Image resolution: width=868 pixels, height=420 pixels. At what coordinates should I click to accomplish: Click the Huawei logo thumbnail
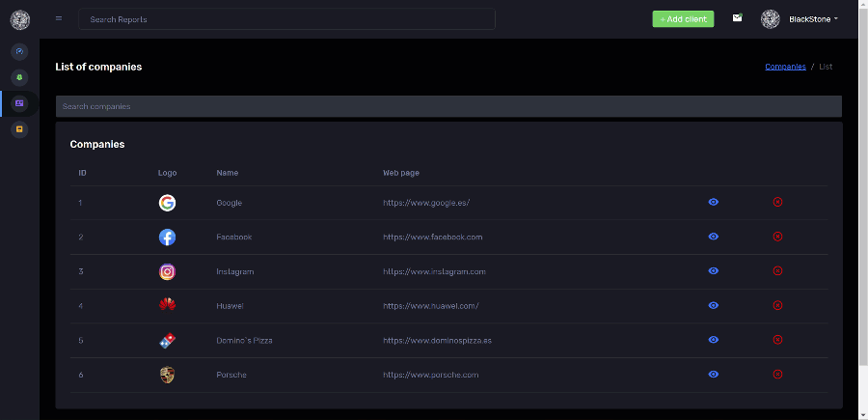167,304
